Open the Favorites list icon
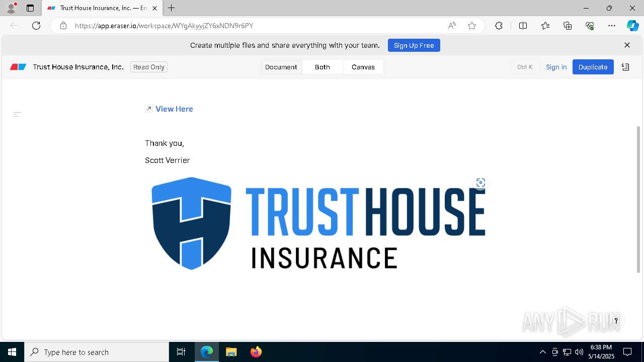Image resolution: width=644 pixels, height=362 pixels. (x=545, y=26)
